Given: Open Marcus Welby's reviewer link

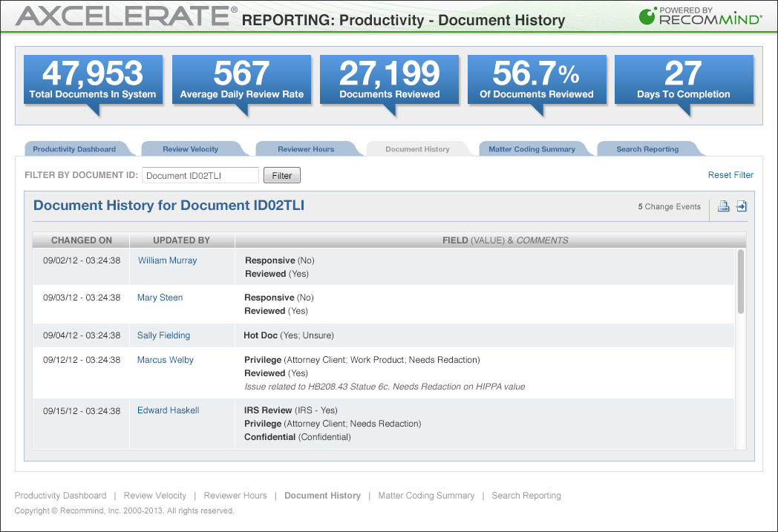Looking at the screenshot, I should click(x=166, y=360).
